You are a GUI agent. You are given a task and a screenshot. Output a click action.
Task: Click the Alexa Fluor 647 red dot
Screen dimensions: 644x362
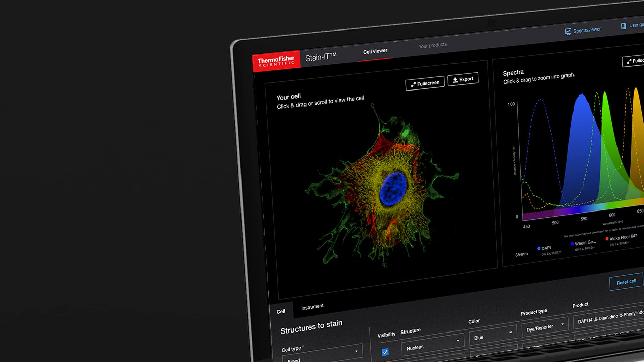point(607,239)
